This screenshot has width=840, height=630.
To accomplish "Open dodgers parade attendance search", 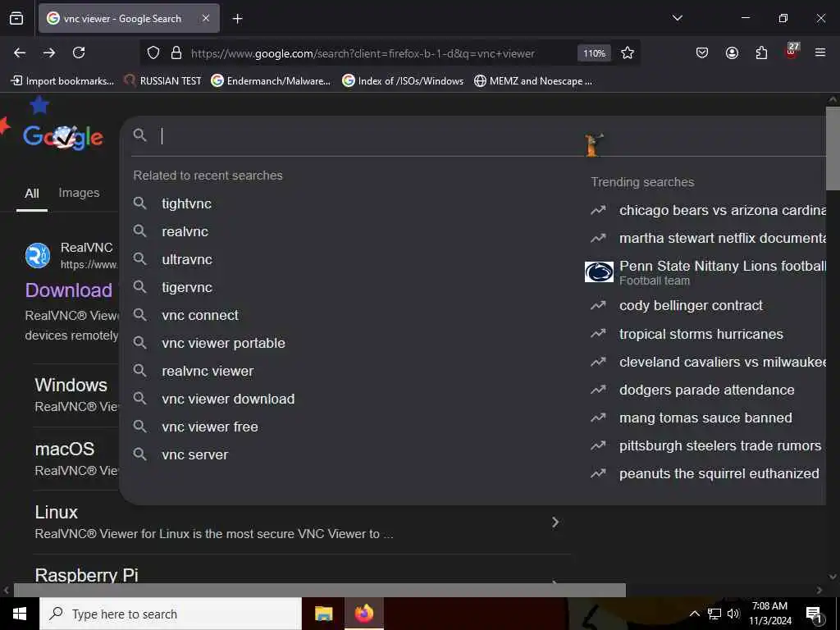I will pyautogui.click(x=707, y=390).
